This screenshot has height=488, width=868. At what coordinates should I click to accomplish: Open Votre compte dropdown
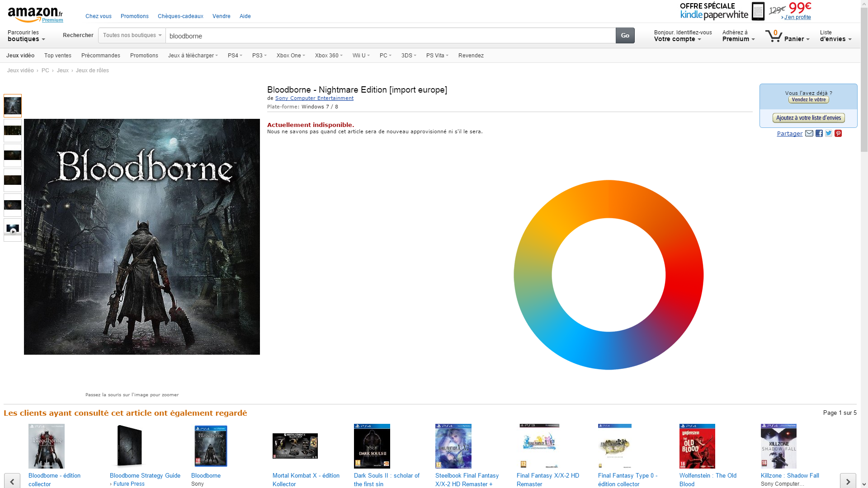click(683, 36)
